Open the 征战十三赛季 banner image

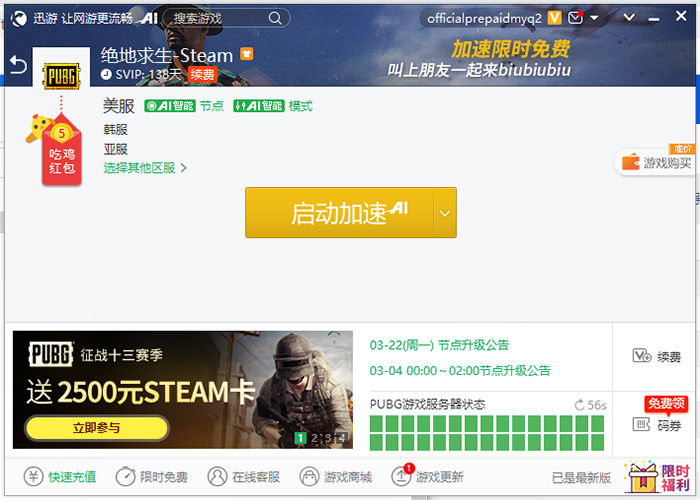(x=183, y=389)
